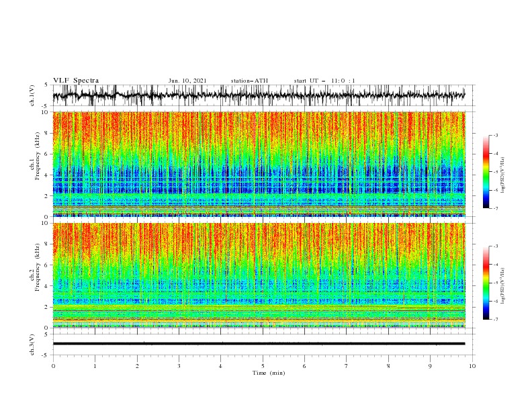The image size is (532, 411).
Task: Click the ch.1 "Frequency (kHz)" axis label
Action: tap(38, 156)
